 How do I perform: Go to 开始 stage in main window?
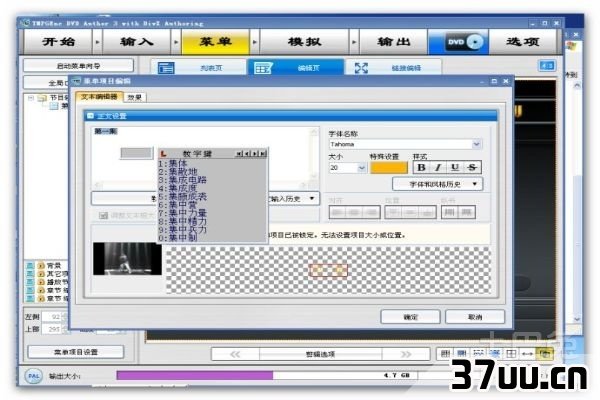(x=58, y=41)
